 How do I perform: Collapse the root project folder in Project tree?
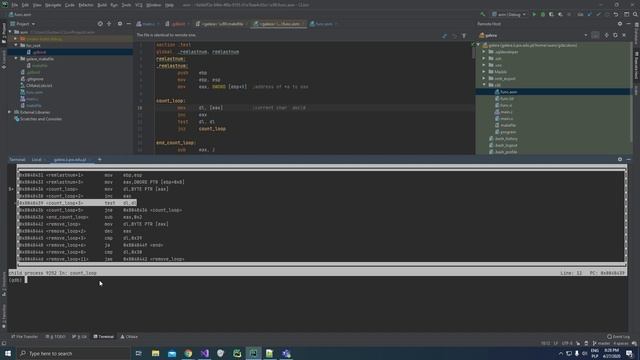point(11,32)
